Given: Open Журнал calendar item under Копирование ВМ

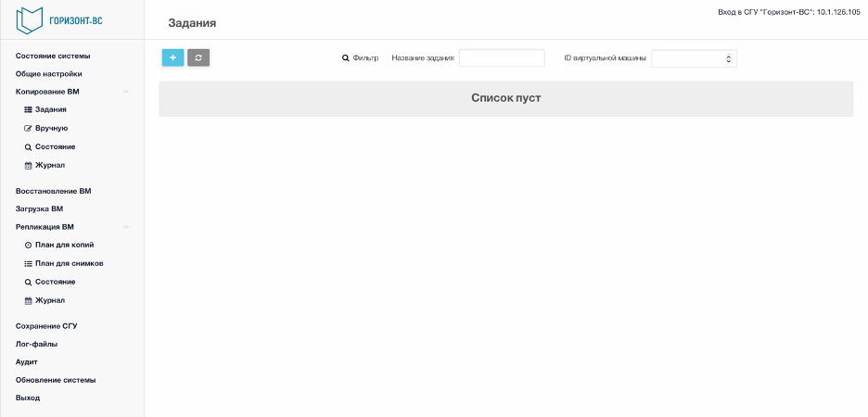Looking at the screenshot, I should pyautogui.click(x=45, y=165).
